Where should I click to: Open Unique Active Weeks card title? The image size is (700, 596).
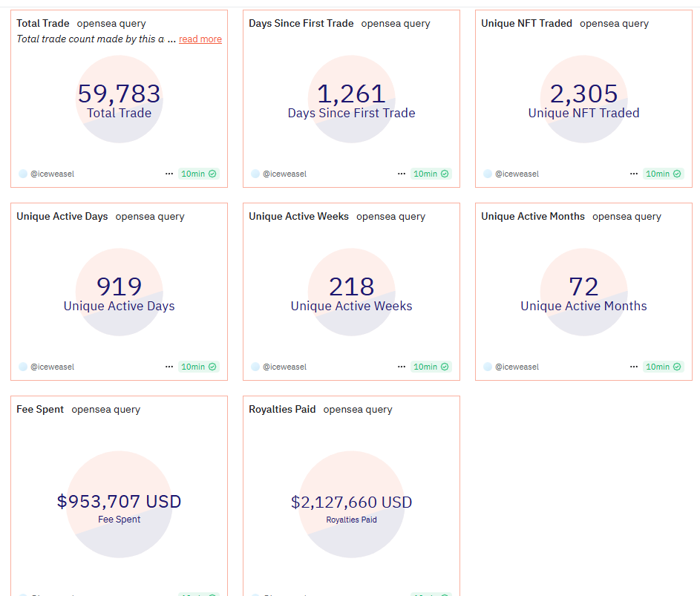[x=298, y=217]
